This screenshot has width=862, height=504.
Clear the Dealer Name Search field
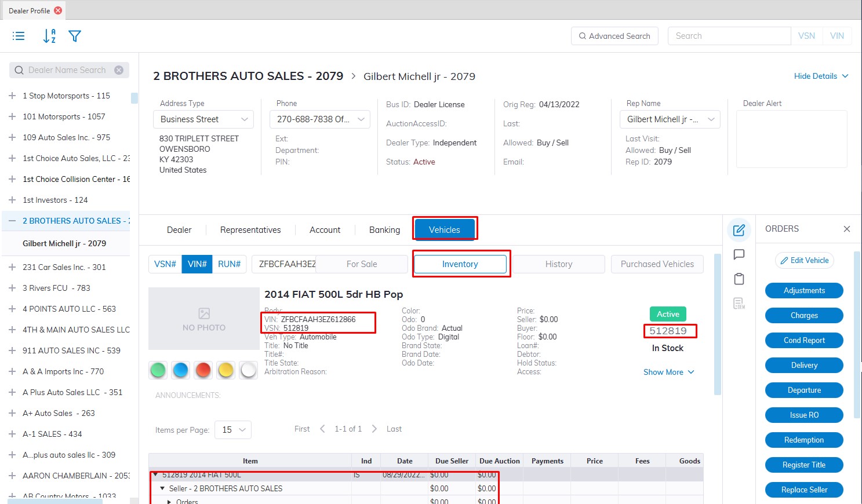point(119,70)
